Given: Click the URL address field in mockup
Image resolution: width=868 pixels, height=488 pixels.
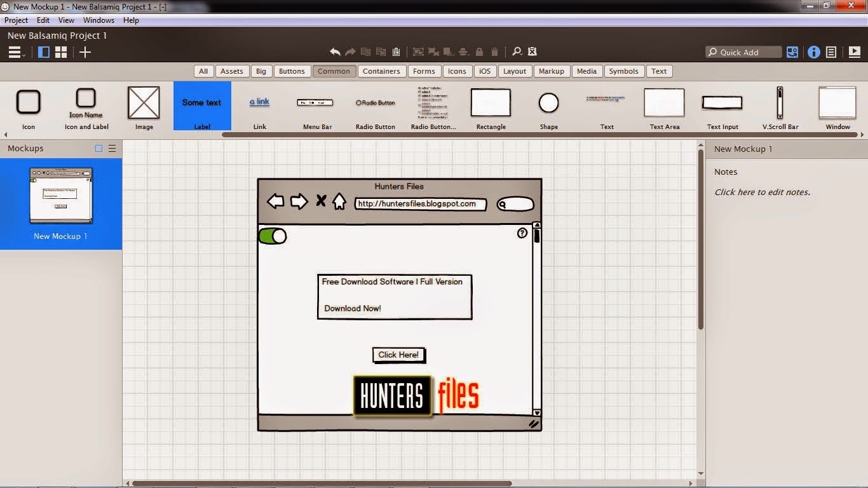Looking at the screenshot, I should pyautogui.click(x=421, y=204).
